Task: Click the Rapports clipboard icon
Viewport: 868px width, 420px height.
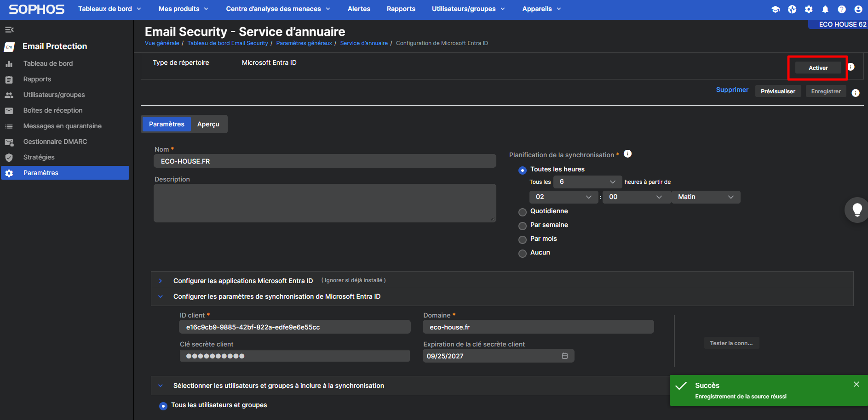Action: (9, 79)
